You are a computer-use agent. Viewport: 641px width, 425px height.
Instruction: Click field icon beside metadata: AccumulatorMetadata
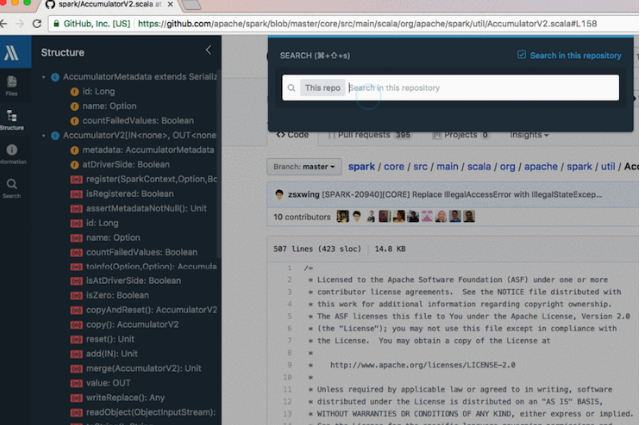point(74,150)
